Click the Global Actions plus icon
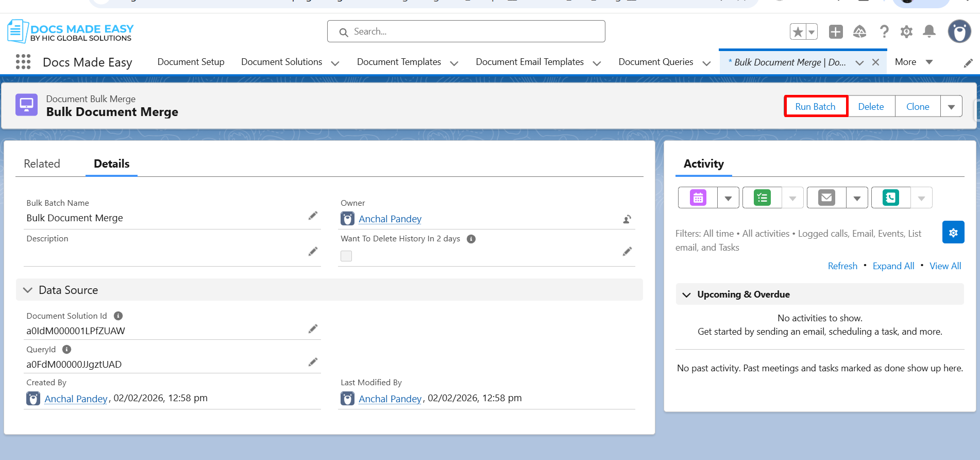Screen dimensions: 980x460 click(x=836, y=31)
